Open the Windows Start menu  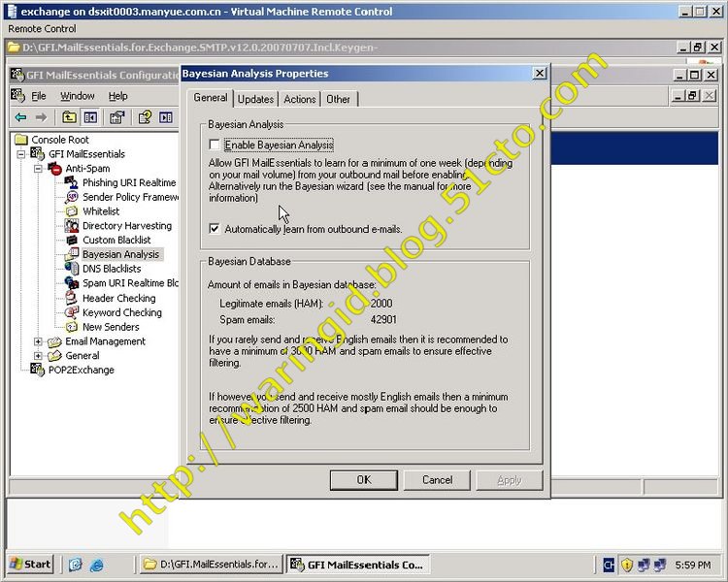click(x=30, y=564)
